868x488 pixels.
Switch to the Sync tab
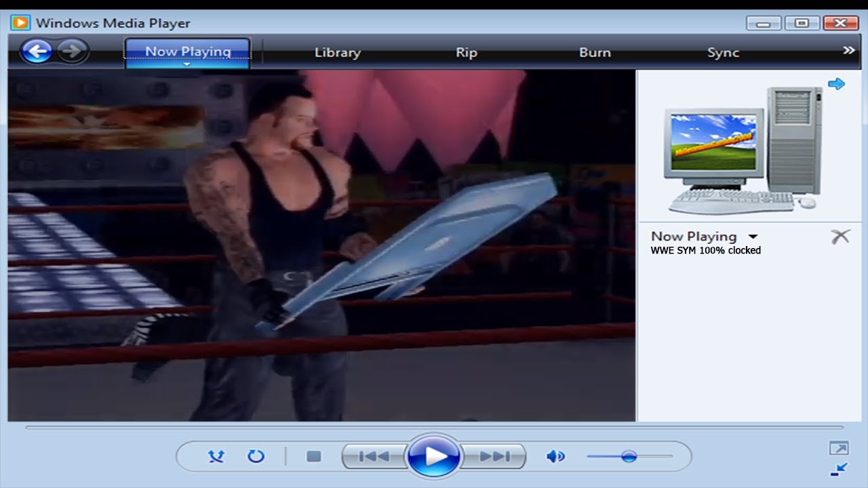(723, 52)
